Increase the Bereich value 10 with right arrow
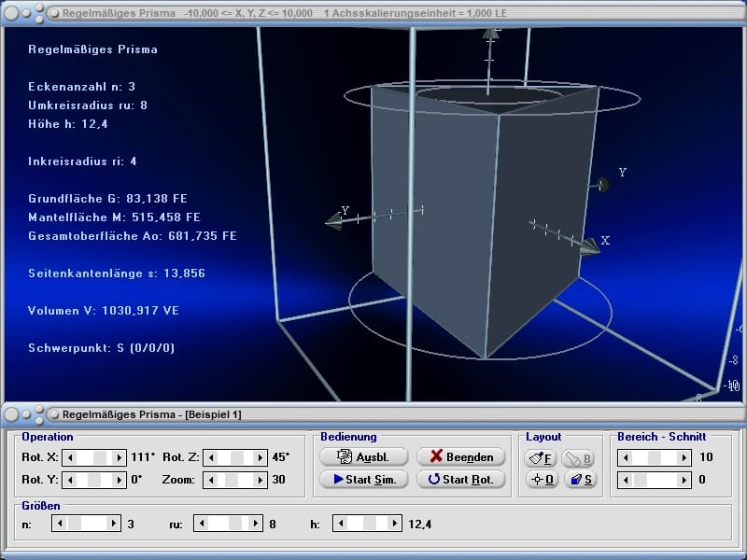This screenshot has height=560, width=747. tap(684, 457)
